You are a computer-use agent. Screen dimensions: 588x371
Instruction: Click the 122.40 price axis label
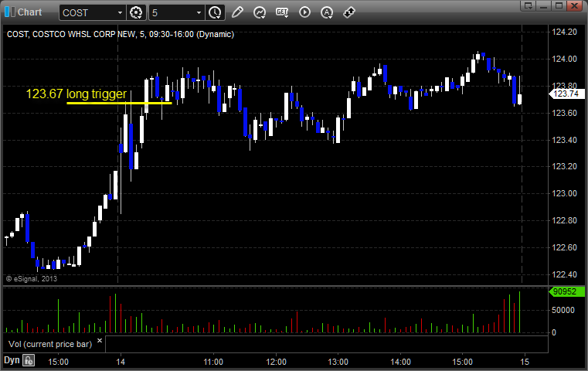(x=564, y=274)
